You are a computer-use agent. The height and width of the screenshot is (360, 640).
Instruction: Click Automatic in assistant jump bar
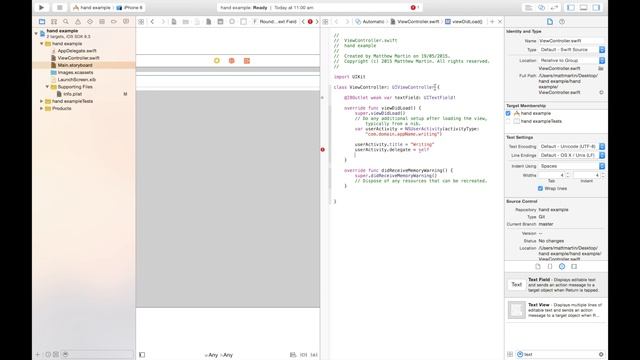pos(370,21)
